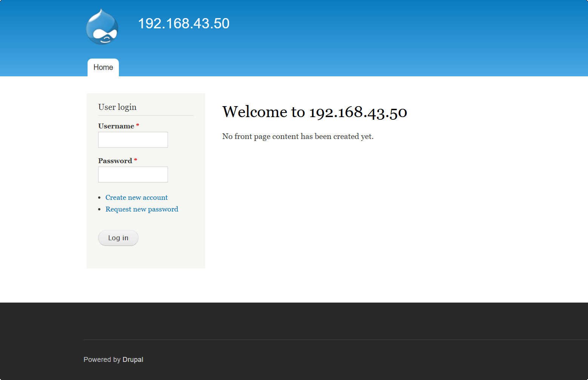This screenshot has width=588, height=380.
Task: Follow the Request new password link
Action: click(x=142, y=209)
